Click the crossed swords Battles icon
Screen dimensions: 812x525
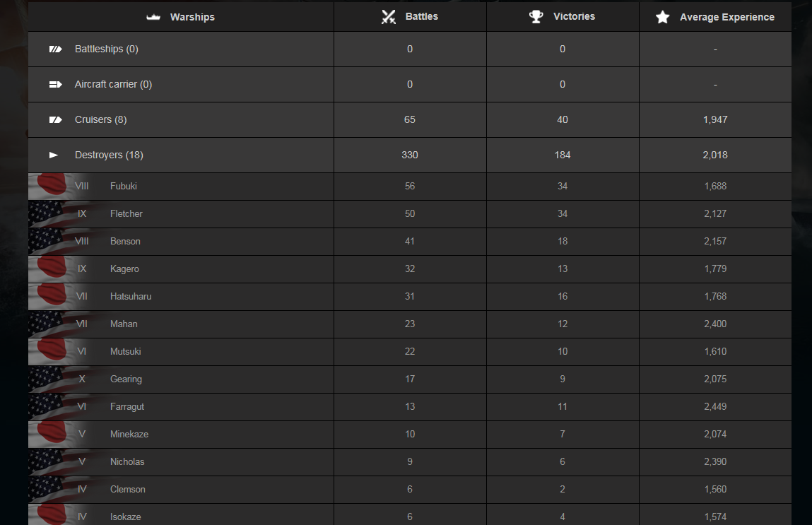[389, 16]
